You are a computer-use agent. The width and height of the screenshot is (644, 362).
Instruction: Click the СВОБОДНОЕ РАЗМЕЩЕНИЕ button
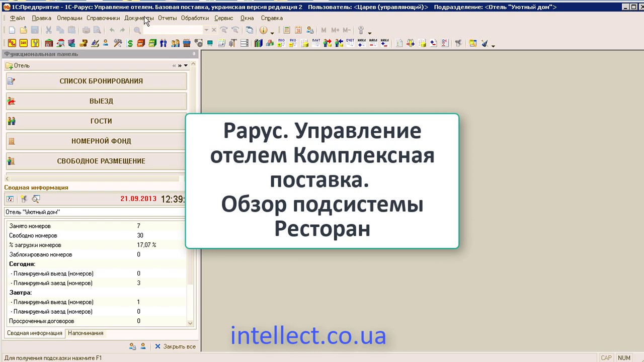click(97, 161)
